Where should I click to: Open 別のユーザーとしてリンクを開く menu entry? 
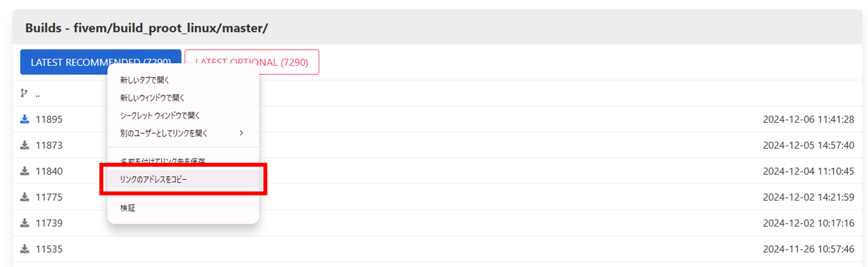[x=164, y=133]
